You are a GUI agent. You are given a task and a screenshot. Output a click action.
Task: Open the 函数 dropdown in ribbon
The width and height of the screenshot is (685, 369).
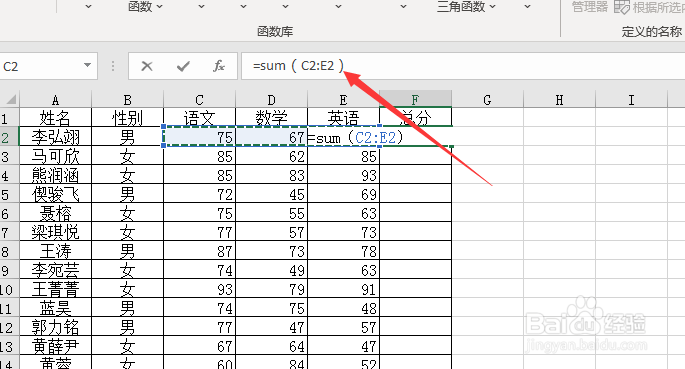(145, 7)
